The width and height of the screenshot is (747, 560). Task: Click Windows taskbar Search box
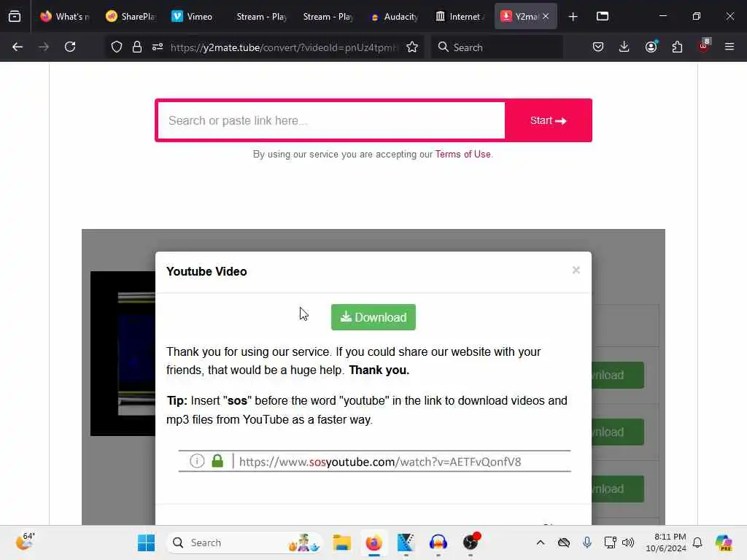[x=244, y=542]
